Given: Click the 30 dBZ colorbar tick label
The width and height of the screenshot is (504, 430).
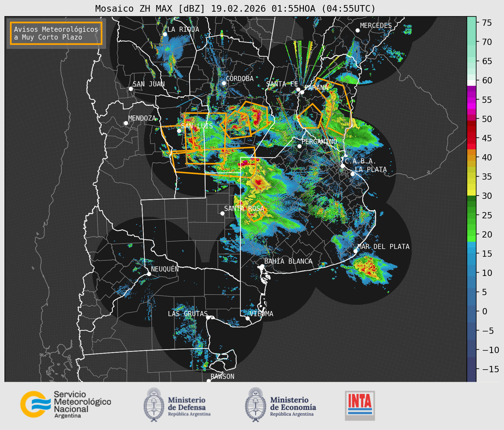Looking at the screenshot, I should [487, 196].
